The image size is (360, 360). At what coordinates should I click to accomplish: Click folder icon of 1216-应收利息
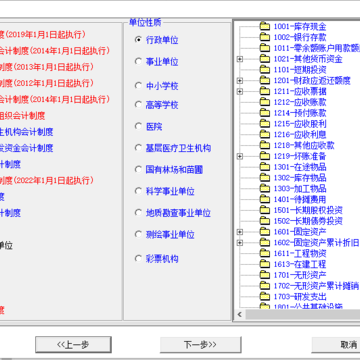(265, 134)
